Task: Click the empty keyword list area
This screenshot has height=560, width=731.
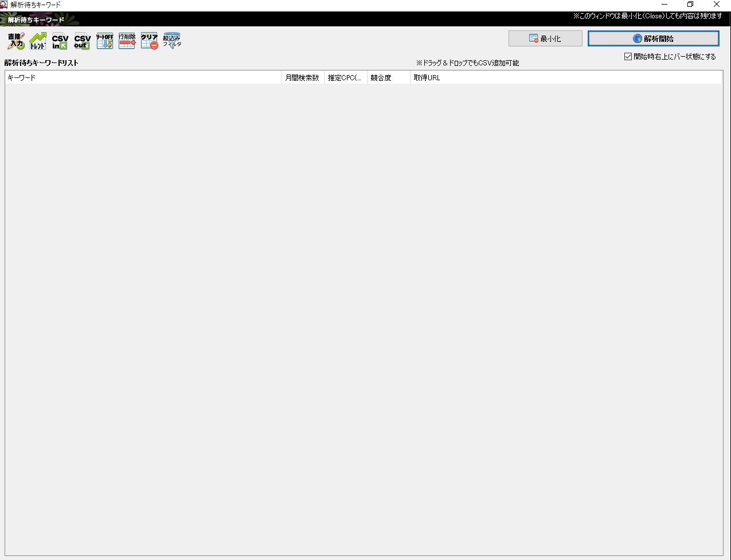Action: tap(363, 315)
